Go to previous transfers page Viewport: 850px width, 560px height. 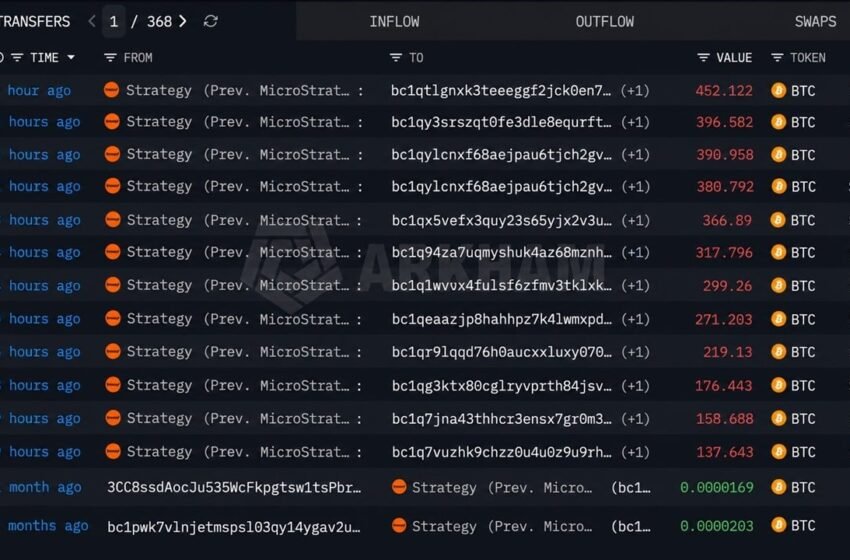pos(92,21)
